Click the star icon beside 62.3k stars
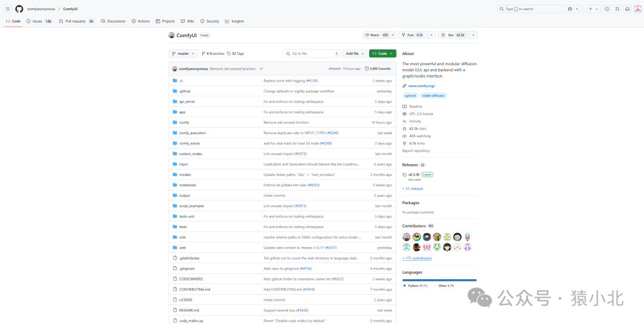 click(404, 129)
